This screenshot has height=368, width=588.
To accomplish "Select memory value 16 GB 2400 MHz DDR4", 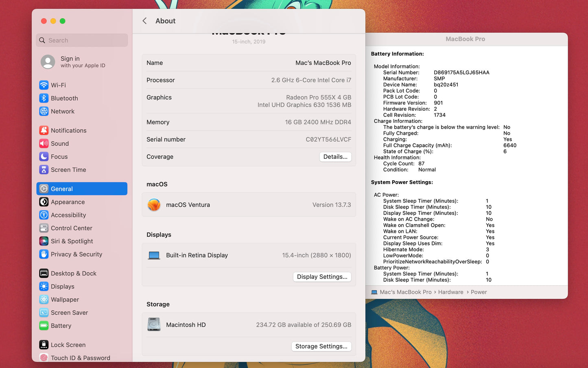I will (x=318, y=122).
